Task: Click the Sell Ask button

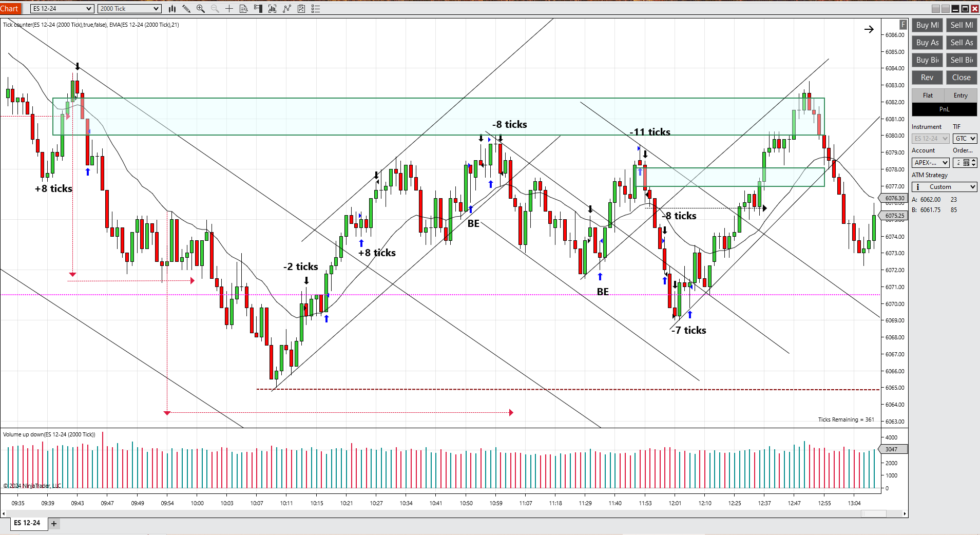Action: 962,43
